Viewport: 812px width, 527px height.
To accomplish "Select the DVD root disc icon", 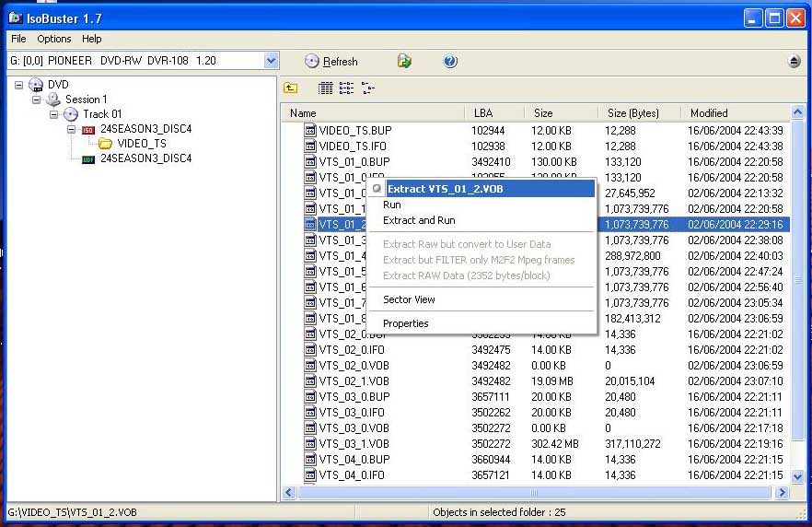I will pyautogui.click(x=36, y=85).
